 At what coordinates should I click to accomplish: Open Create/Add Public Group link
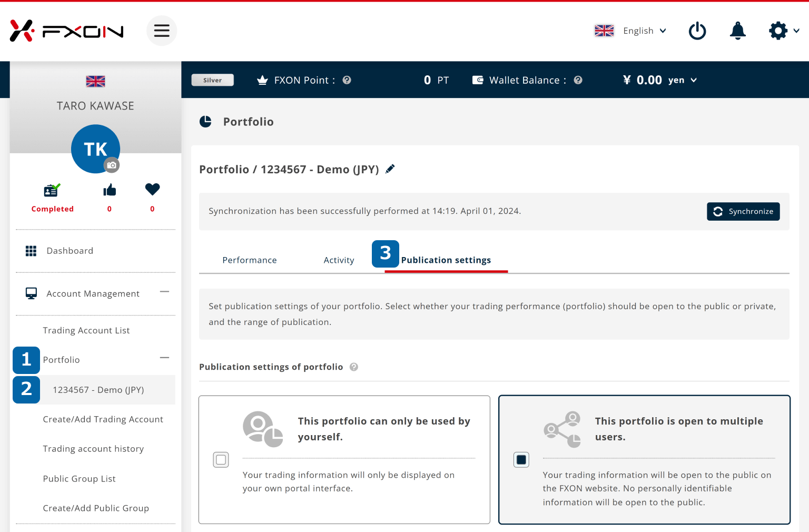tap(96, 508)
